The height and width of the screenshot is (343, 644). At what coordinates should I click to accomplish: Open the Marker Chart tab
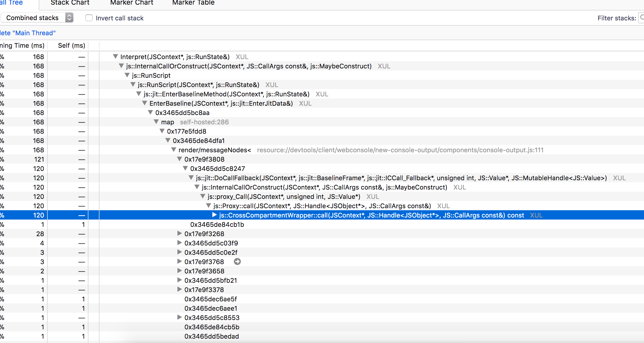131,3
